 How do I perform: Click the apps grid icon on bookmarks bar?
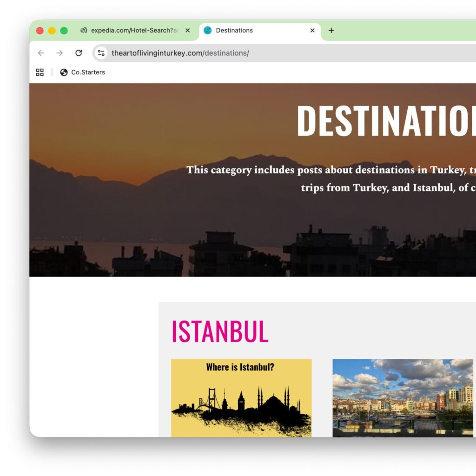40,73
